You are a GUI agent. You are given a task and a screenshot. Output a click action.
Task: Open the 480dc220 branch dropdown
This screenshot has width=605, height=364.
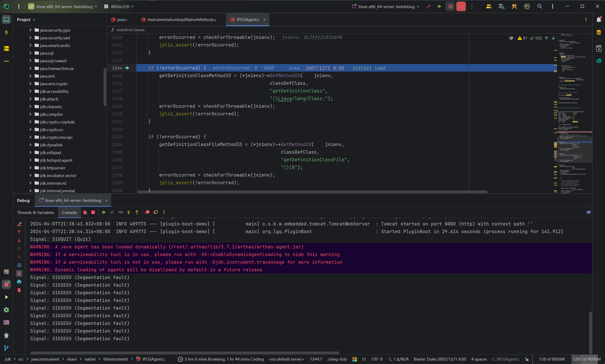(x=119, y=7)
